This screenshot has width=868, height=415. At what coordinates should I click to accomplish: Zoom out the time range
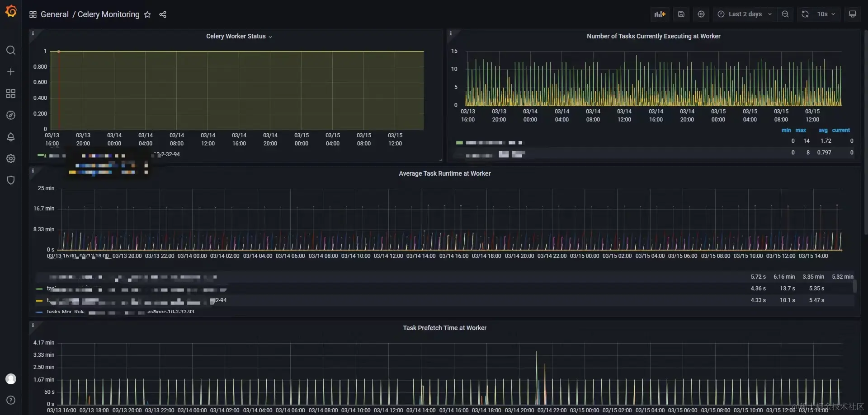point(785,14)
